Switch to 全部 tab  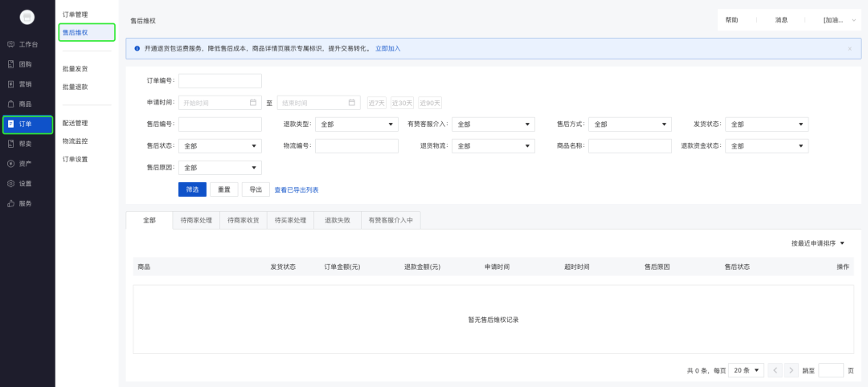[x=149, y=220]
